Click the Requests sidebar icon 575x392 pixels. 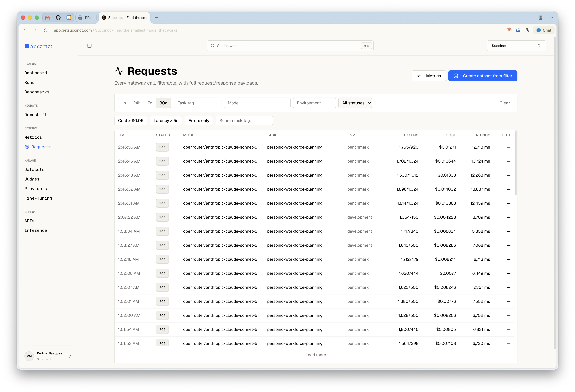pos(27,147)
